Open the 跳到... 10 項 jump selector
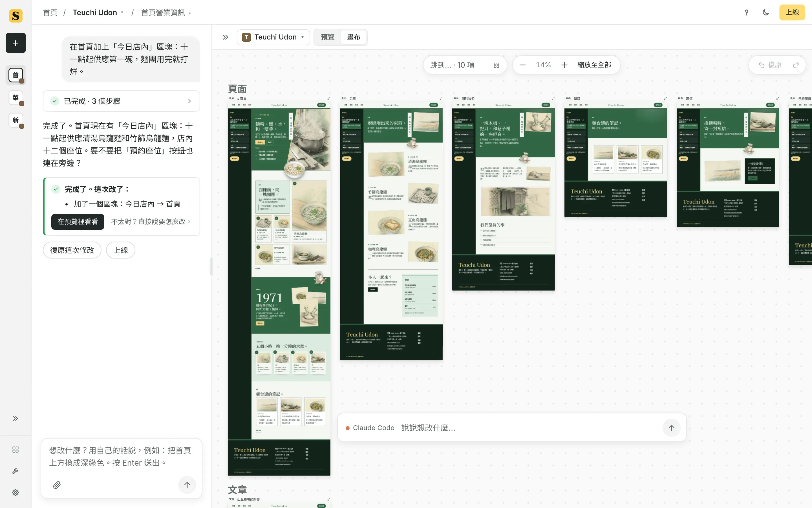Viewport: 812px width, 508px height. coord(465,65)
